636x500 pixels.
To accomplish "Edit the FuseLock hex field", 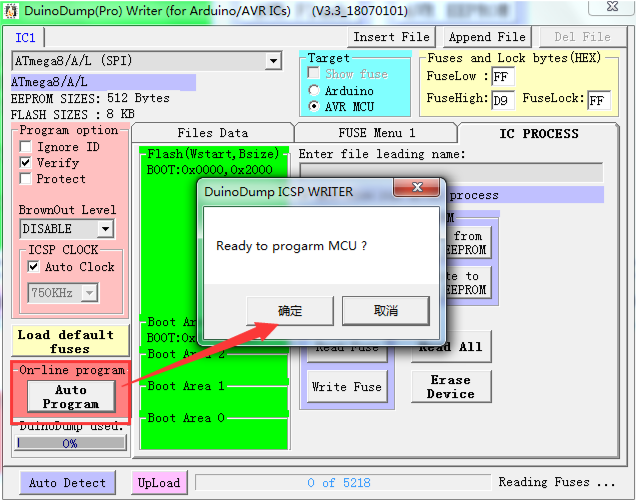I will [x=599, y=100].
